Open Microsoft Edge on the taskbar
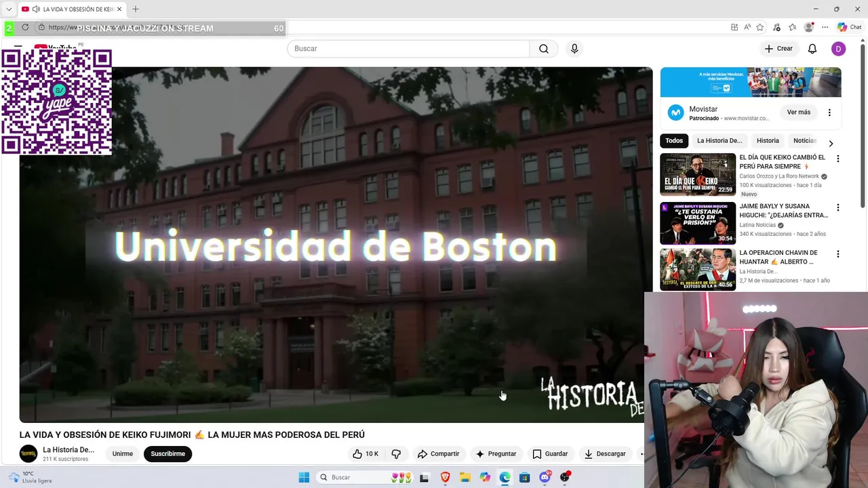 (505, 477)
